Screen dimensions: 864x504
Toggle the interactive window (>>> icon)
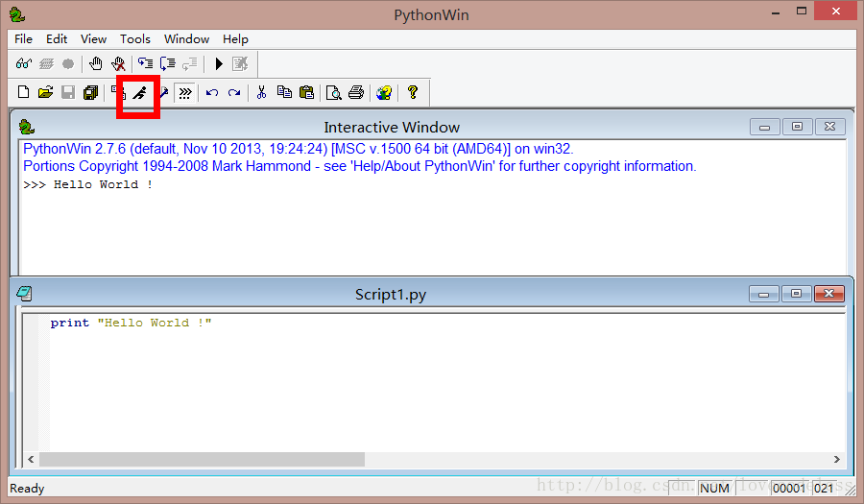(185, 92)
